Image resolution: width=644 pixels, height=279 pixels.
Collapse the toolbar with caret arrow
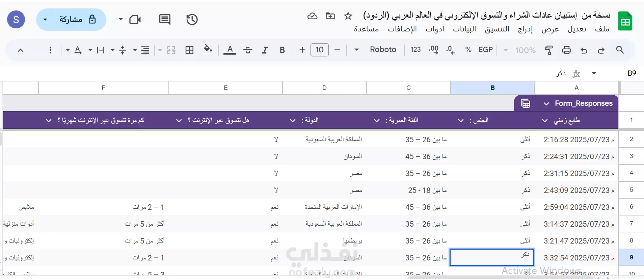[x=21, y=50]
